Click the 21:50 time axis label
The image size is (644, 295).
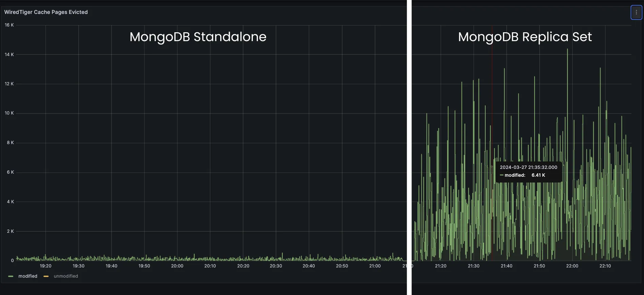(x=539, y=266)
